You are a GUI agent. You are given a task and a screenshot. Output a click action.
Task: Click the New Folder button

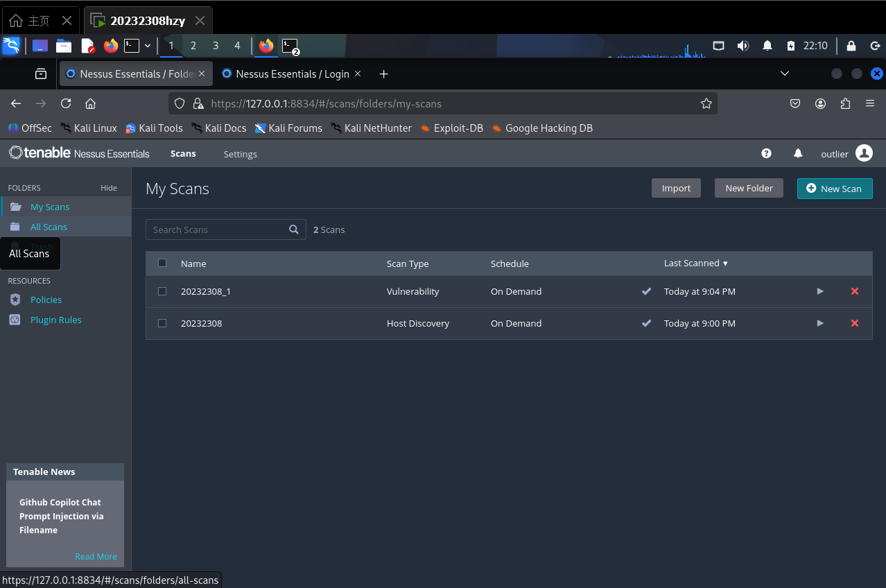click(x=749, y=188)
